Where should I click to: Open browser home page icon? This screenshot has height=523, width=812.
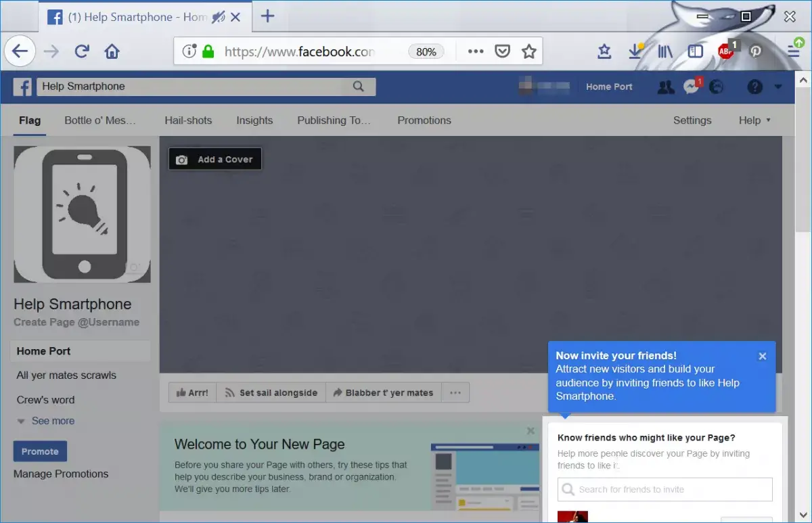pos(112,51)
